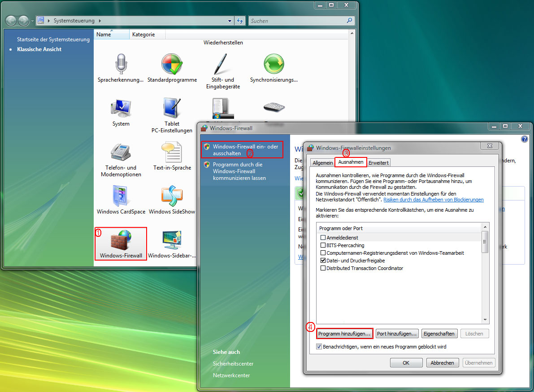Click Abbrechen in Firewalleinstellungen dialog
The image size is (534, 392).
pos(442,363)
